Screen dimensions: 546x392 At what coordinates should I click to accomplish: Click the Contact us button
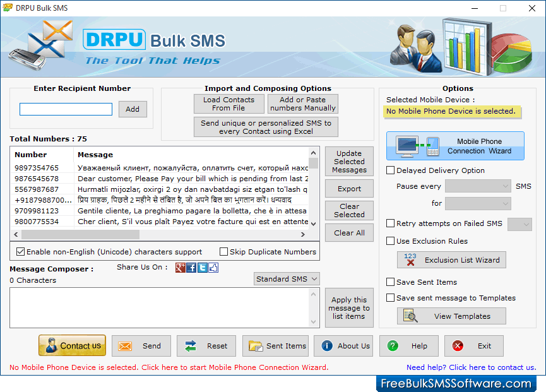coord(72,346)
